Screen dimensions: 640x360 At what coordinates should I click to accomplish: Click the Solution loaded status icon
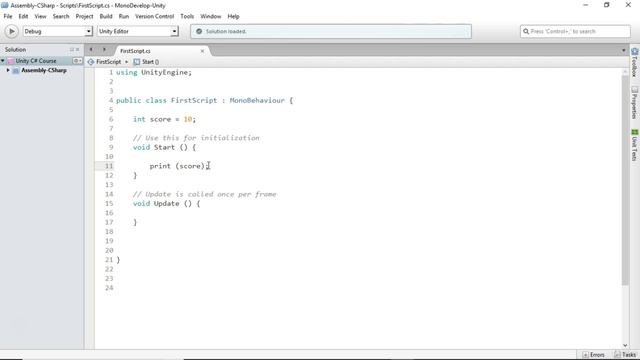coord(199,31)
